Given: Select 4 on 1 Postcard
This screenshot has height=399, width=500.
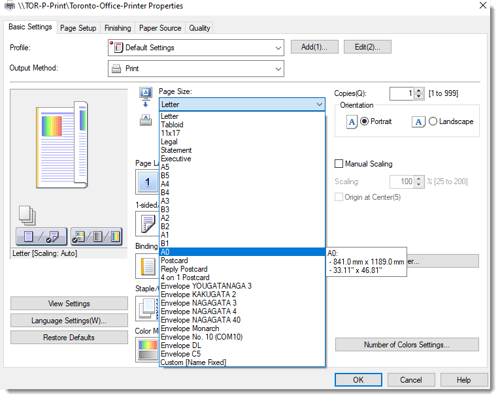Looking at the screenshot, I should [x=242, y=277].
